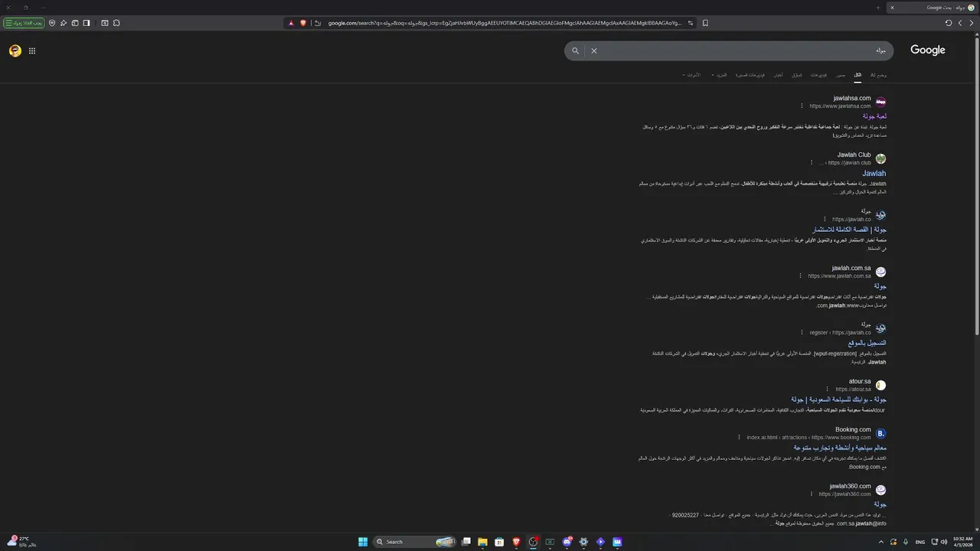Viewport: 980px width, 551px height.
Task: Reload the page
Action: pos(948,23)
